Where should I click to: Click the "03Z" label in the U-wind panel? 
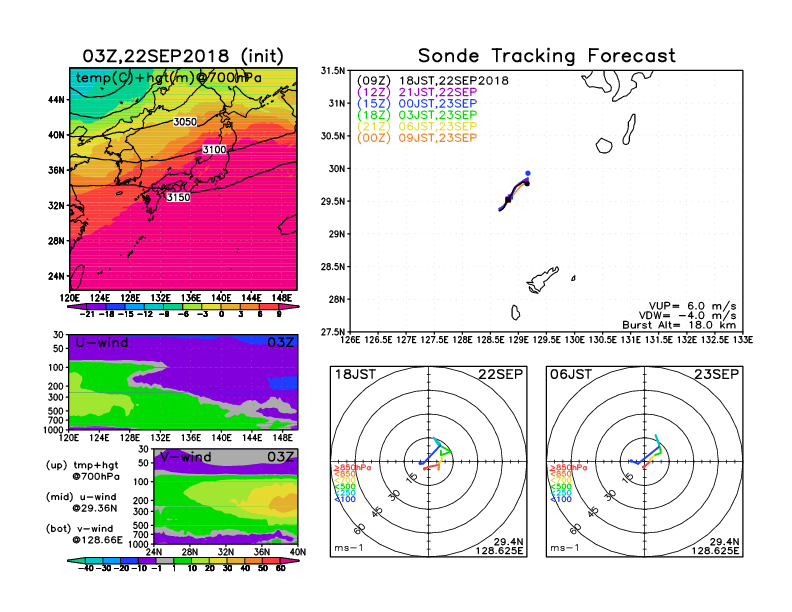coord(280,342)
